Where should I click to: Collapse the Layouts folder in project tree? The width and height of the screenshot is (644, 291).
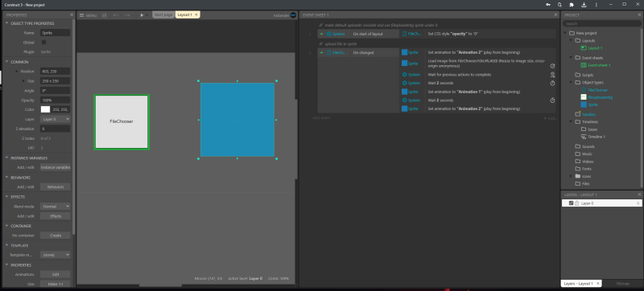click(x=571, y=40)
